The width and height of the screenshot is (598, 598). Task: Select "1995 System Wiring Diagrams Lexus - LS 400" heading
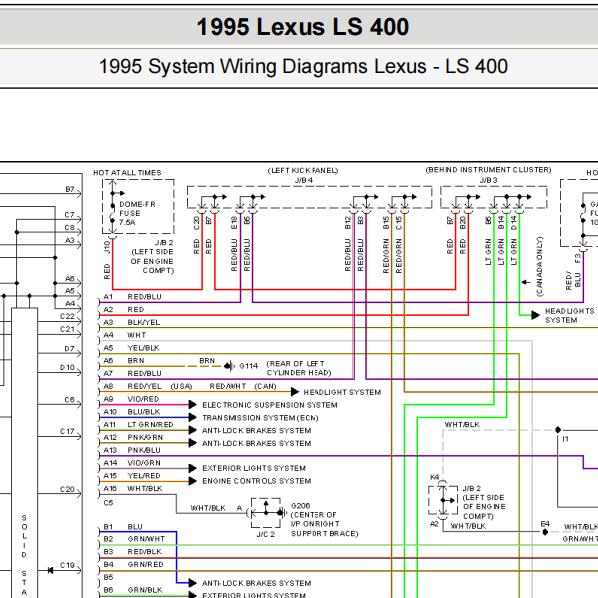pyautogui.click(x=303, y=66)
